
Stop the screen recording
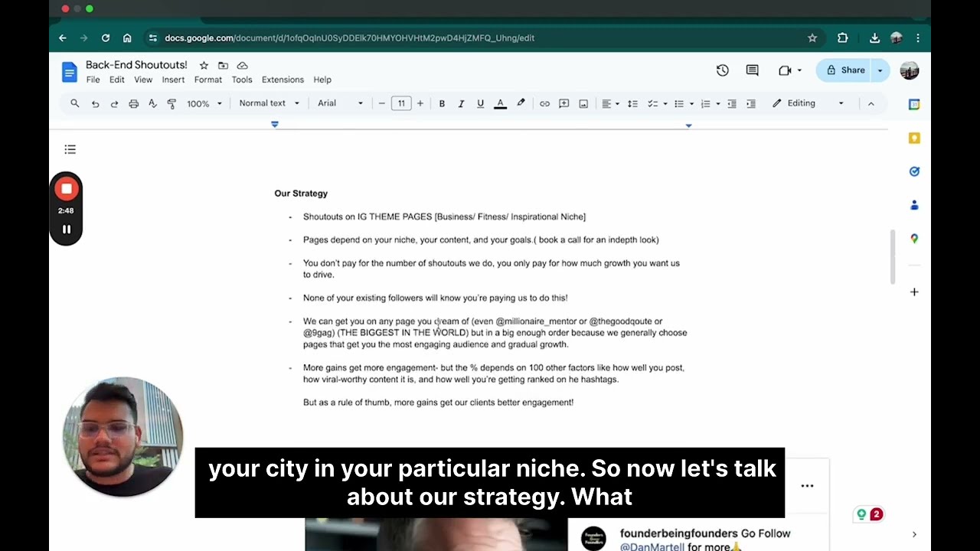[x=67, y=188]
